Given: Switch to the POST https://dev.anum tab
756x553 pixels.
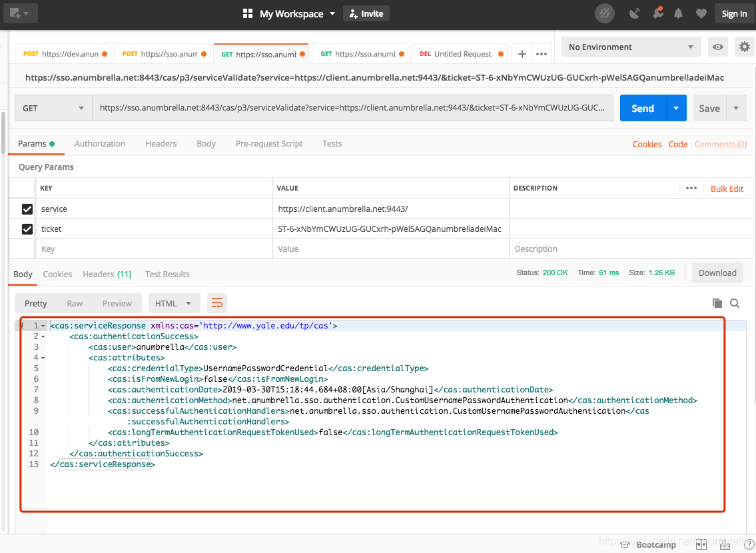Looking at the screenshot, I should tap(63, 54).
